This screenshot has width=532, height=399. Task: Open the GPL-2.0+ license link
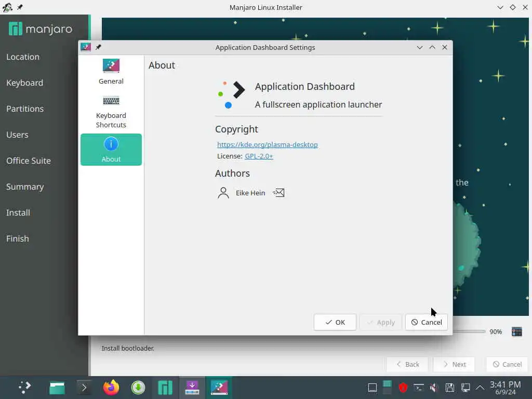pos(259,156)
